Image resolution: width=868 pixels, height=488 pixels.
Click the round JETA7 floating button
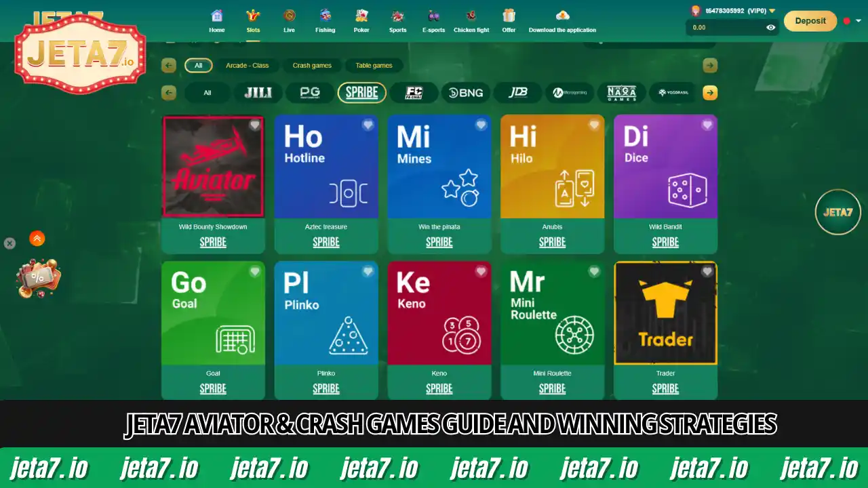(x=838, y=212)
